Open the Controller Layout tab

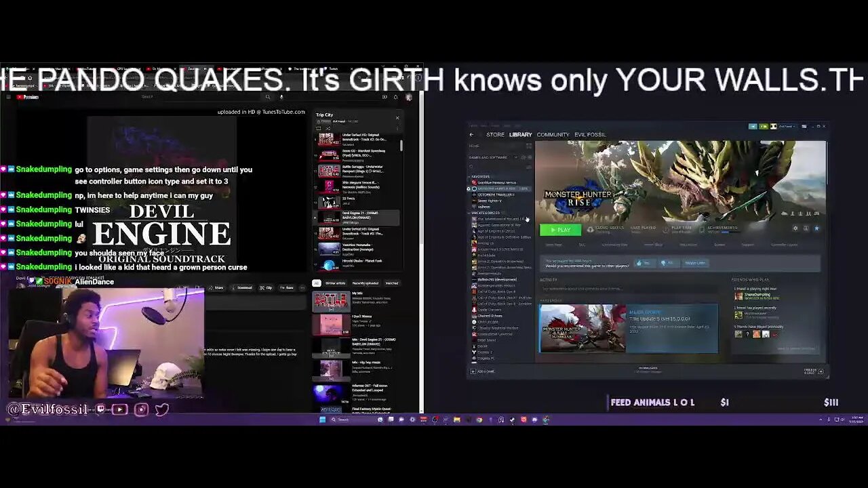[x=784, y=245]
